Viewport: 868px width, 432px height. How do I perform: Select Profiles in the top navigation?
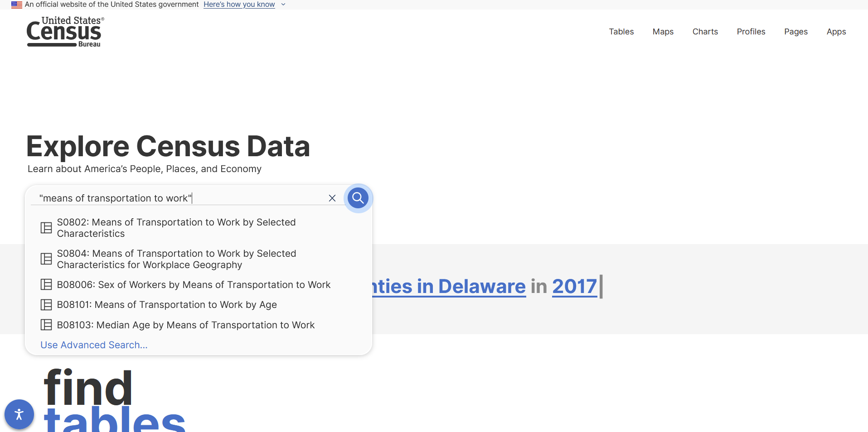pyautogui.click(x=751, y=32)
